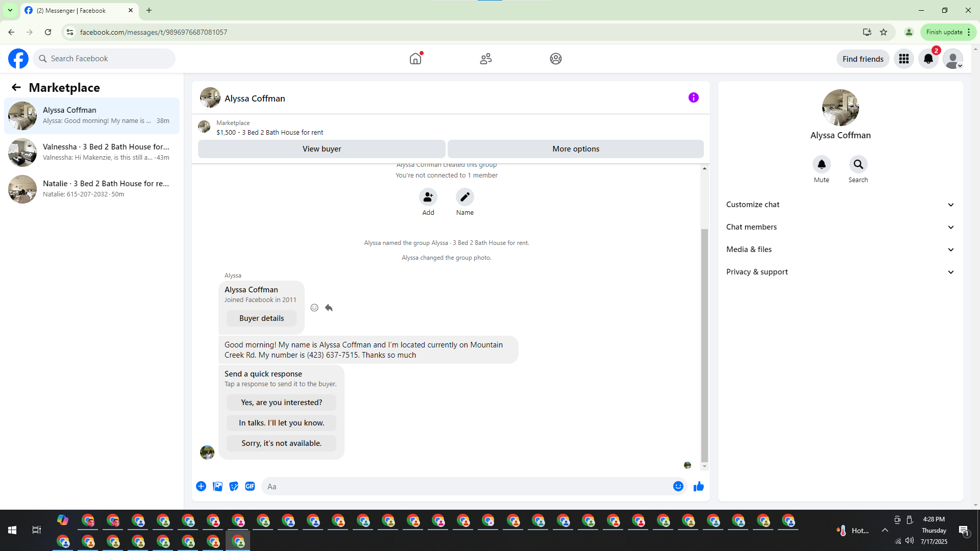Screen dimensions: 980x551
Task: Search within the conversation
Action: pos(858,164)
